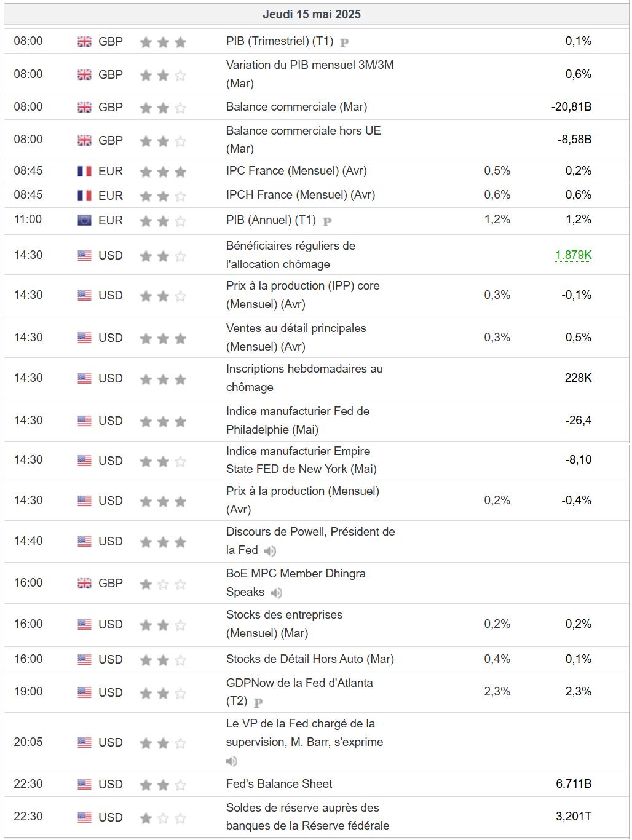Open the IPCH France (Mensuel) event details
This screenshot has width=632, height=840.
click(300, 195)
